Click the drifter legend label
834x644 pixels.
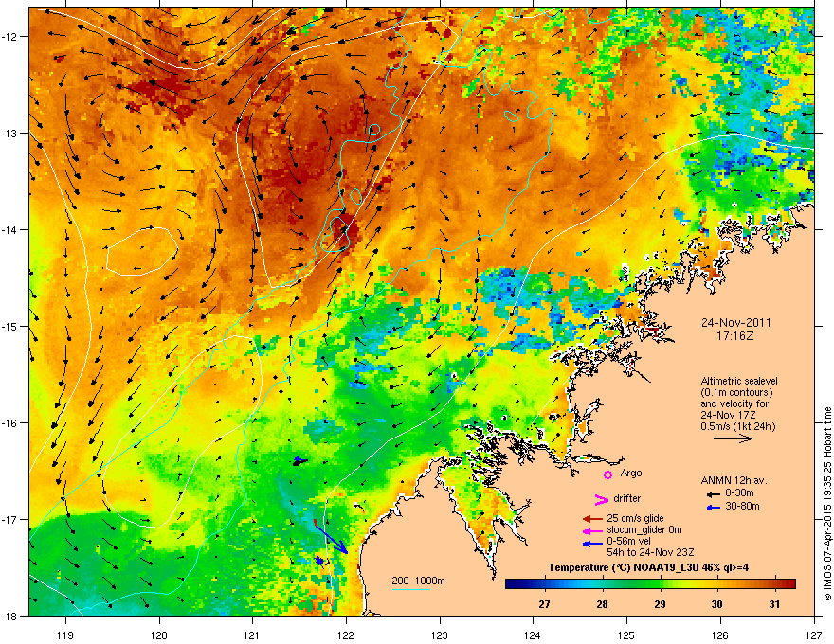[627, 498]
